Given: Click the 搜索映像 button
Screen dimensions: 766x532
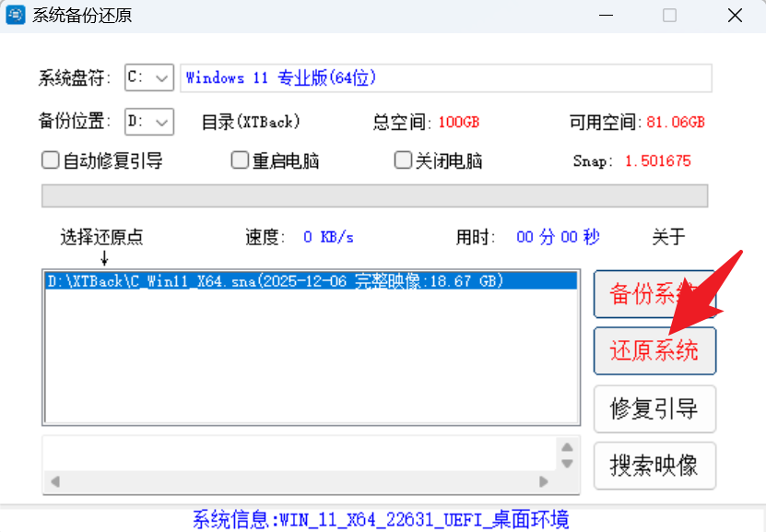Looking at the screenshot, I should (x=654, y=466).
